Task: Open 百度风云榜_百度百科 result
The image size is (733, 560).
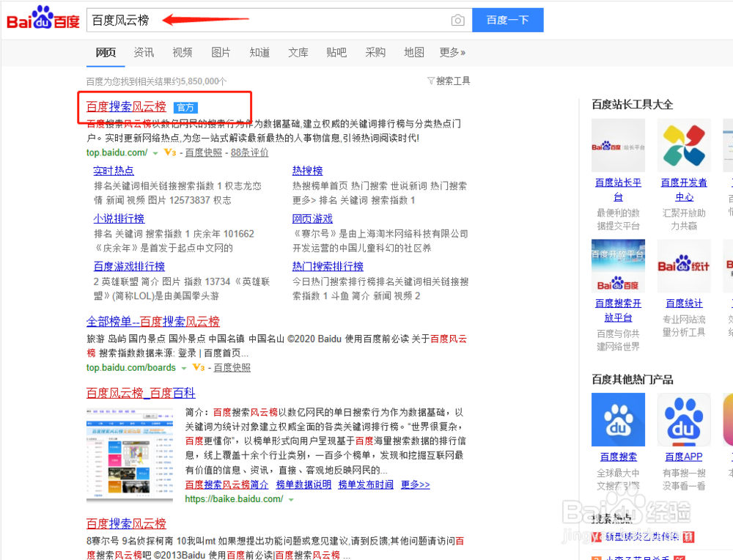Action: coord(141,393)
